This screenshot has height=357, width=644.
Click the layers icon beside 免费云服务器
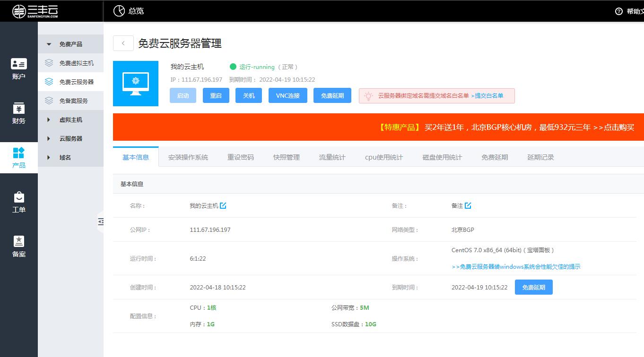coord(49,82)
